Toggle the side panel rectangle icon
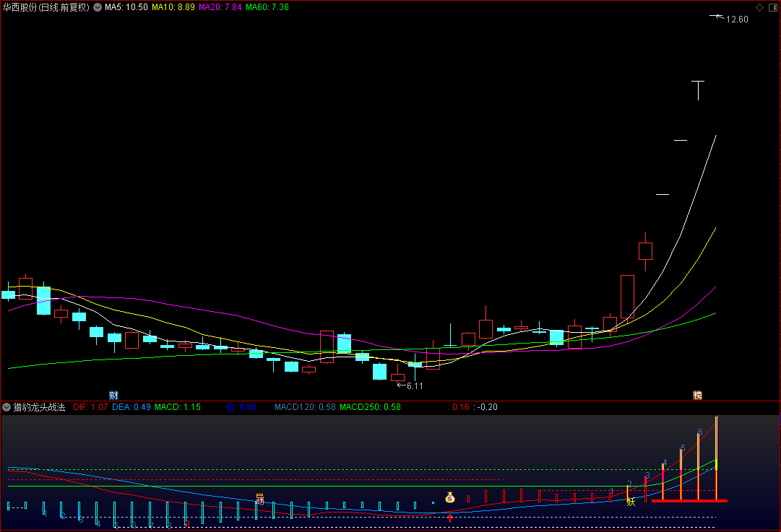The image size is (781, 532). pos(773,7)
